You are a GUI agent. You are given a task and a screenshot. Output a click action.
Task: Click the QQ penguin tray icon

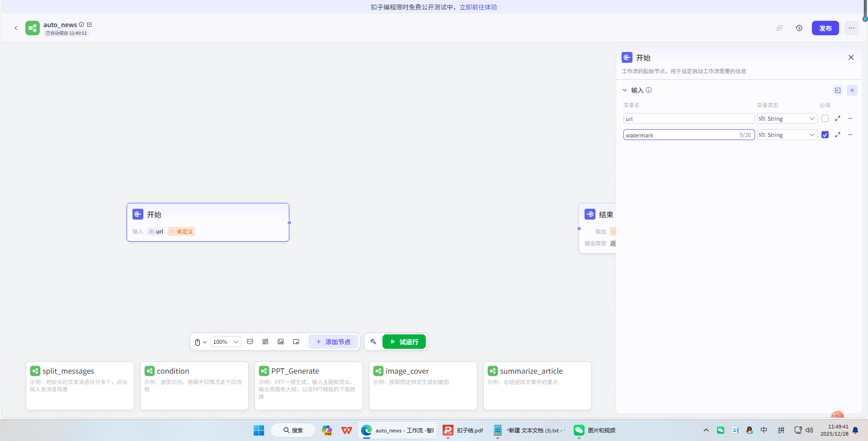click(750, 430)
